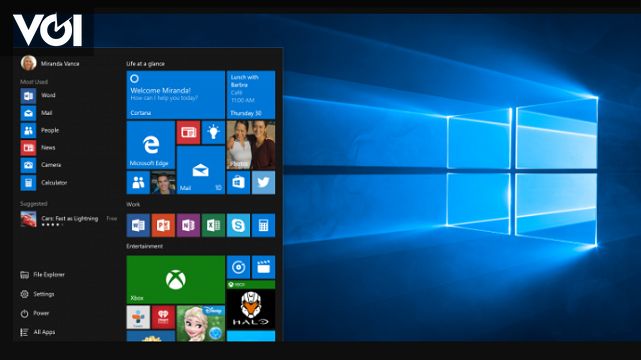
Task: Launch the Microsoft Edge tile
Action: [151, 145]
